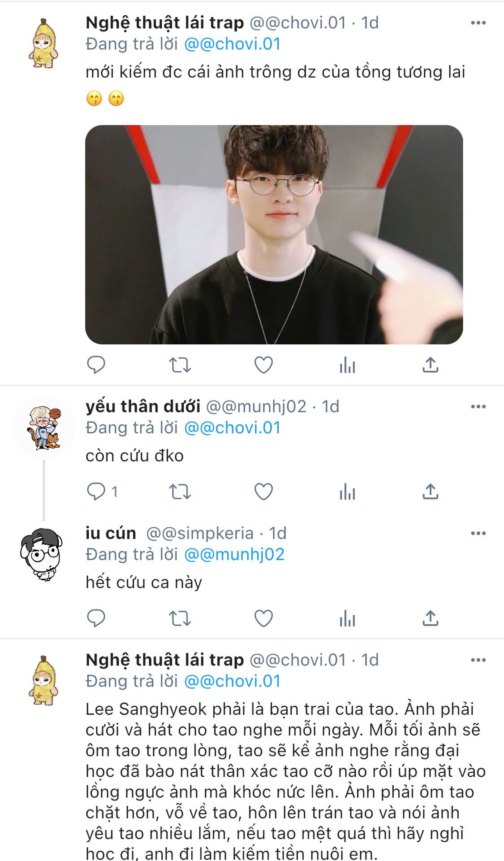
Task: Open @@chovi.01 mention under yếu thân dưới
Action: coord(233,428)
